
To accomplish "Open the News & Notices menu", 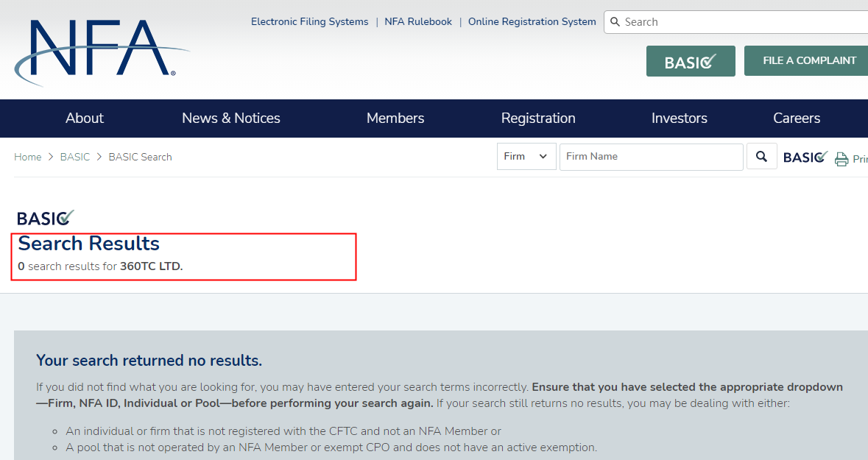I will pyautogui.click(x=231, y=118).
